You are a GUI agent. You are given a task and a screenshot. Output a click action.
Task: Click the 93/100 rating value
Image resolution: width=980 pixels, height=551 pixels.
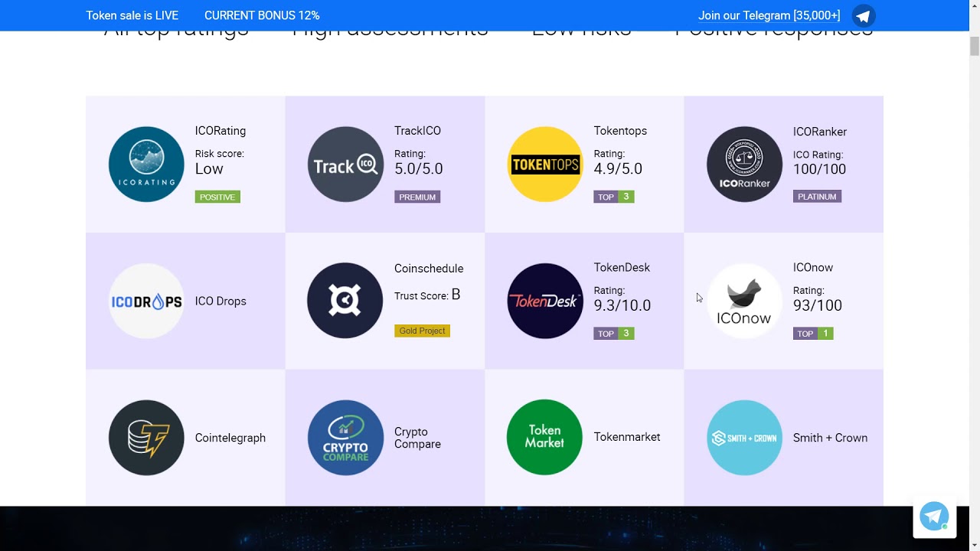[x=818, y=305]
